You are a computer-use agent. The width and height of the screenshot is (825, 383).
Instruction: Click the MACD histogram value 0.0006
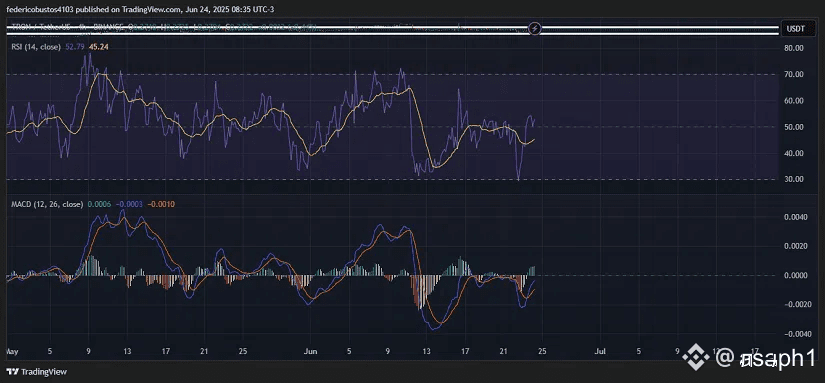[98, 204]
